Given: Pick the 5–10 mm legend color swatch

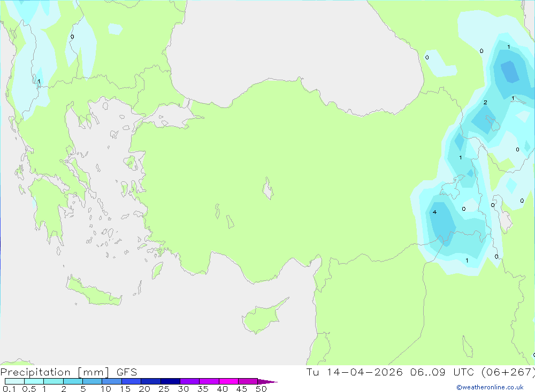Looking at the screenshot, I should coord(93,381).
